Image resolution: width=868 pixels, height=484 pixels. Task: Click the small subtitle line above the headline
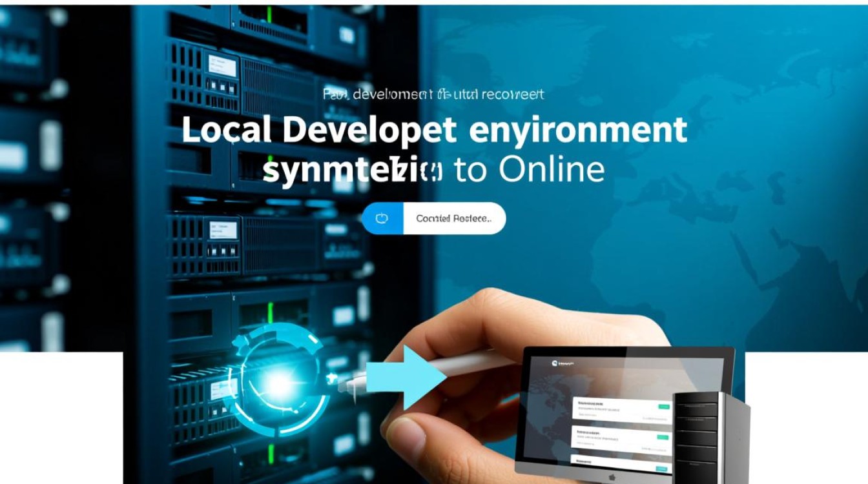click(433, 94)
